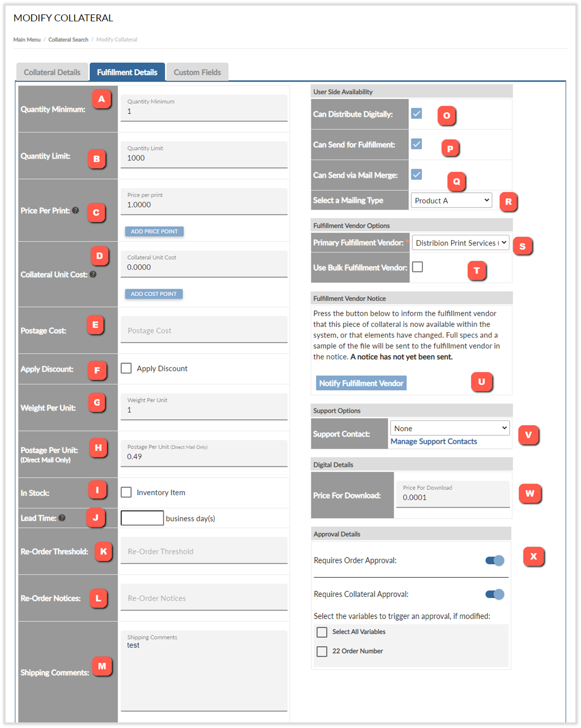
Task: Select the Fulfillment Details tab
Action: point(127,72)
